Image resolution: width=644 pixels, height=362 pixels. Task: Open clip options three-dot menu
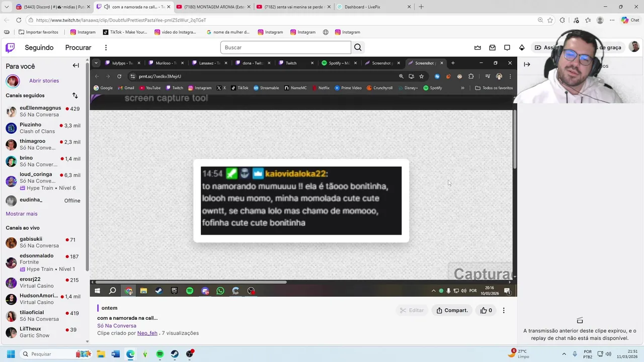coord(504,310)
